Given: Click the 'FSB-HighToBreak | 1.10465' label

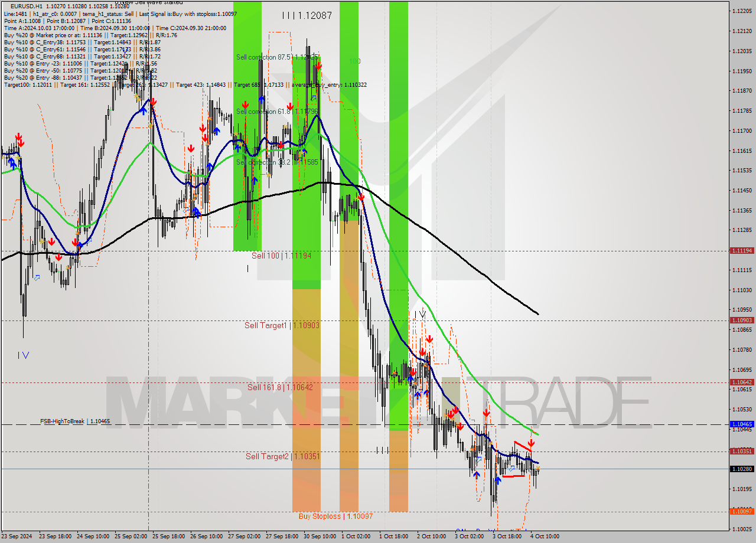Looking at the screenshot, I should tap(75, 421).
